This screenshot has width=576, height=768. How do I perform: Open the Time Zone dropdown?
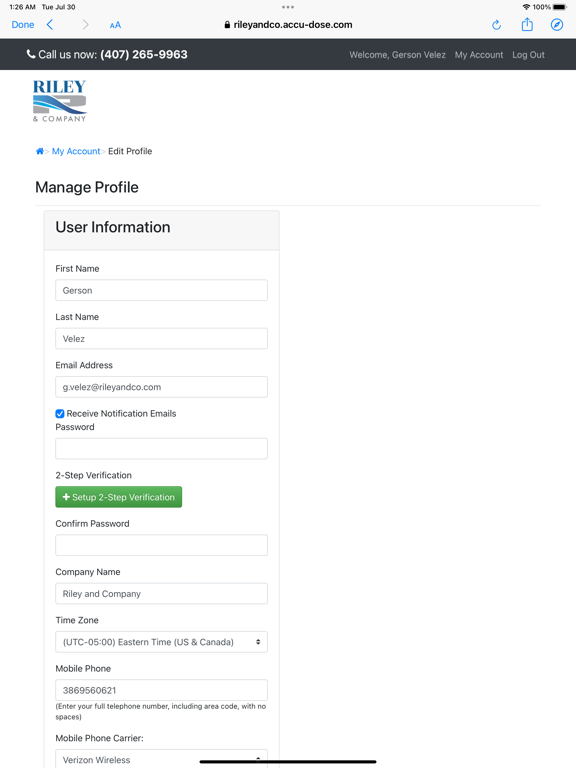(x=162, y=642)
